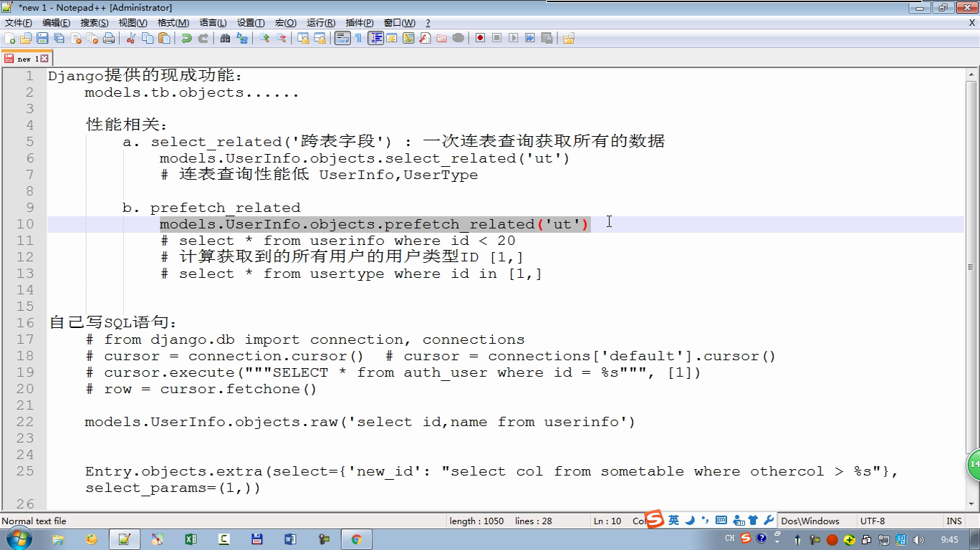The height and width of the screenshot is (550, 980).
Task: Open Word from the taskbar
Action: [290, 539]
